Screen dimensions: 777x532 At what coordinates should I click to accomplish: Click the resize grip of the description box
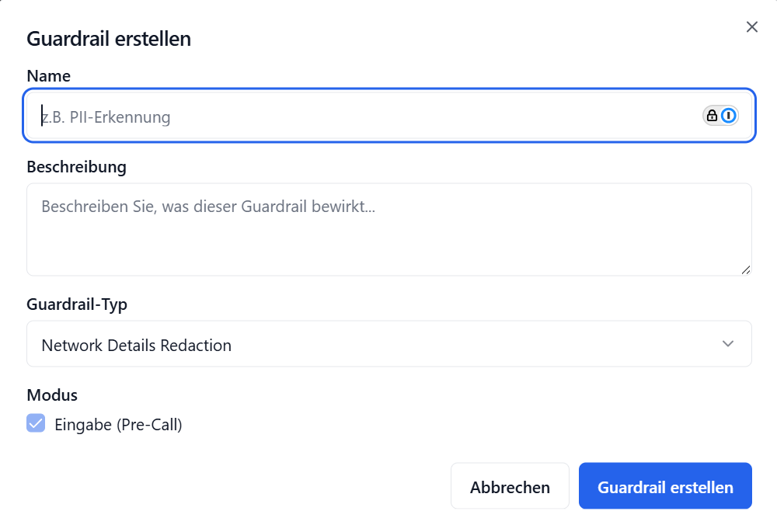[x=747, y=269]
